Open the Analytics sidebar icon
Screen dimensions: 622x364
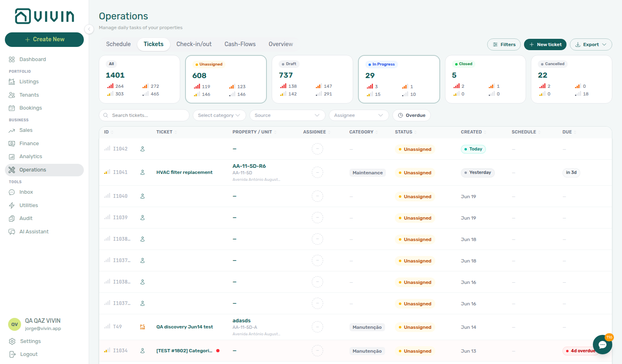(x=12, y=157)
